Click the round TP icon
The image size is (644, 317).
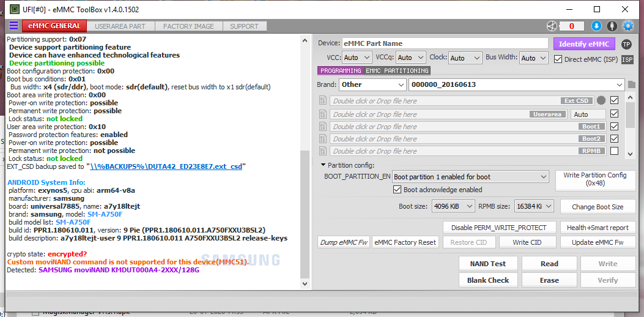626,44
